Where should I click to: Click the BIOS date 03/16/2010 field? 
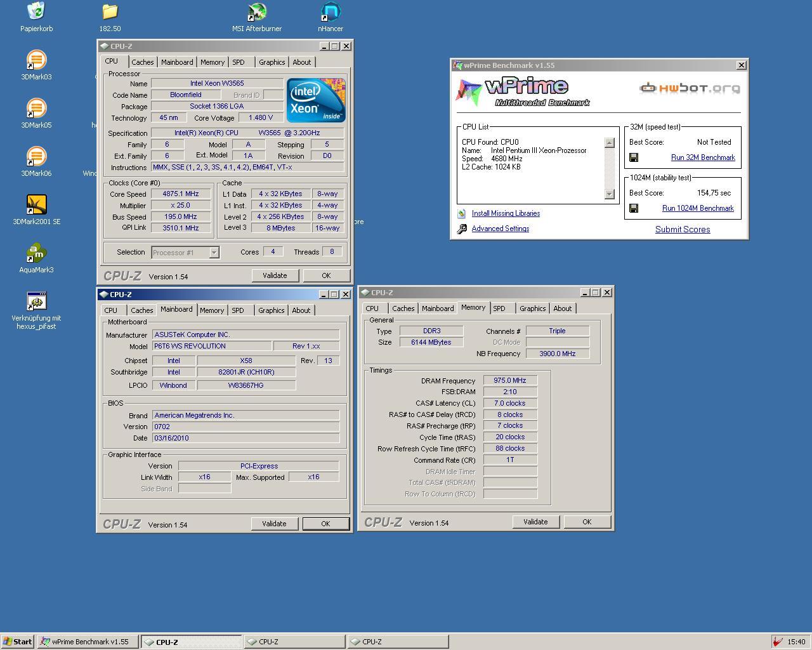[246, 438]
